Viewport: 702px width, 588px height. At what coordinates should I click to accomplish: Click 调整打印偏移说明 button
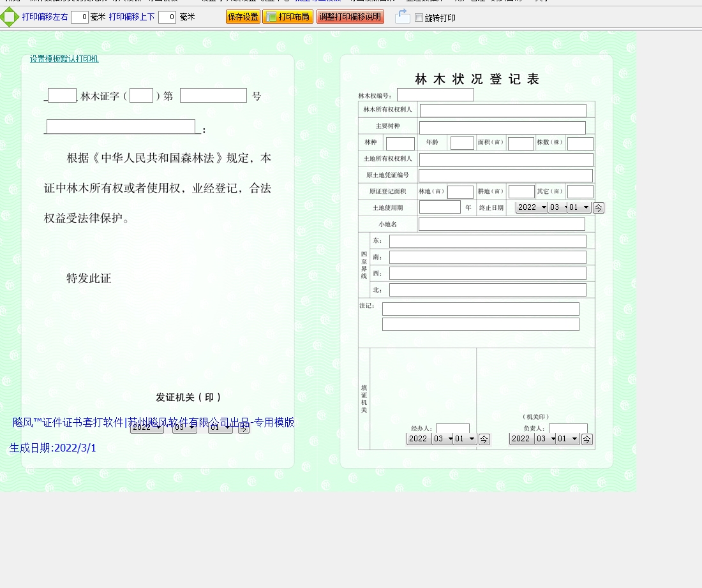tap(350, 17)
